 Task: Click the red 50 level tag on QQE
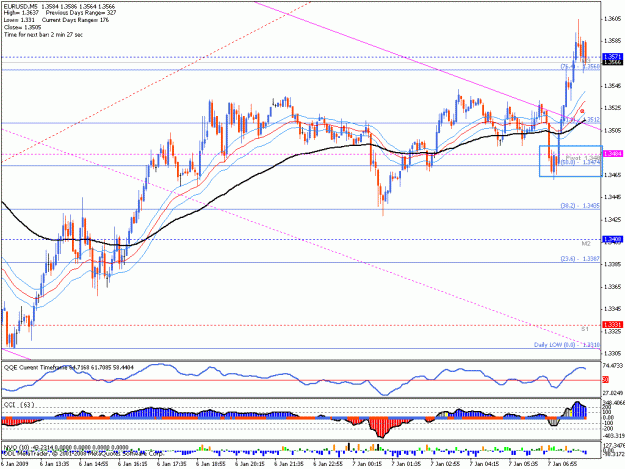pos(605,380)
